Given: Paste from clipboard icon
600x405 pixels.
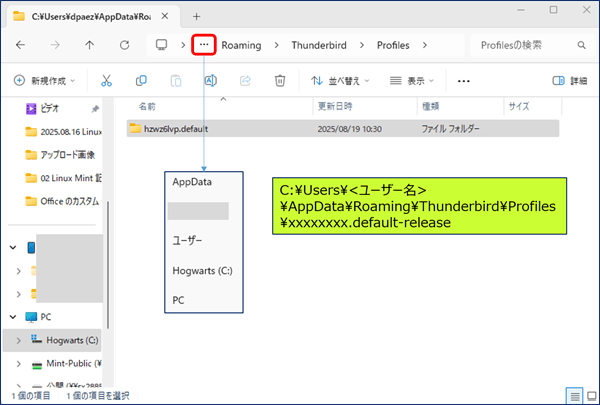Looking at the screenshot, I should [x=176, y=81].
